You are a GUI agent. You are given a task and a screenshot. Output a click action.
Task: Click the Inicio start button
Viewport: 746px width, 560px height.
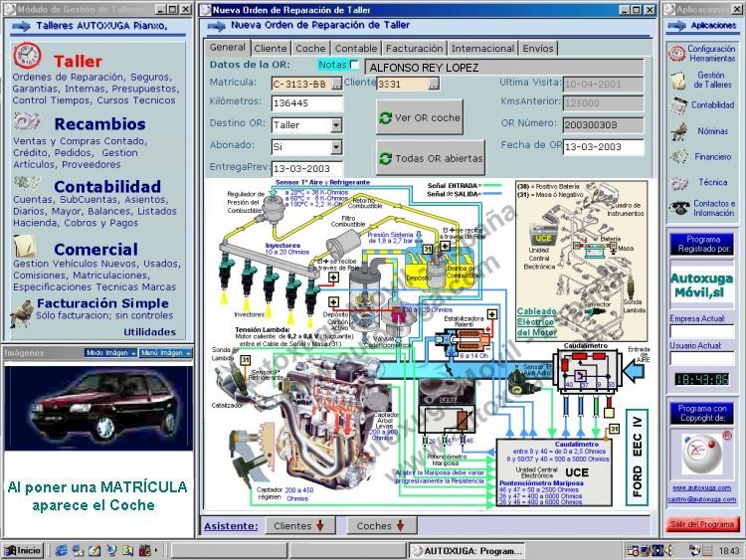coord(23,551)
